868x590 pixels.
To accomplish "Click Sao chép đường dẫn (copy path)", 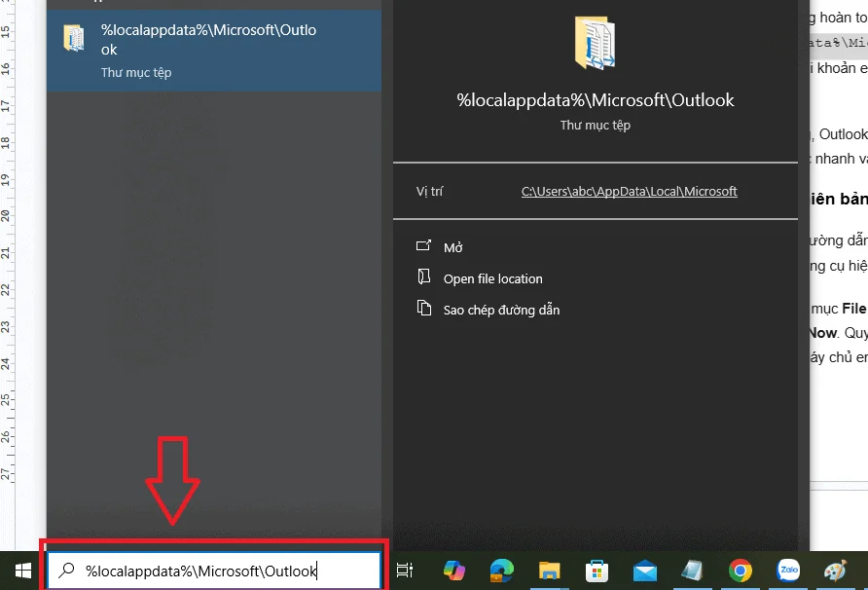I will 501,310.
